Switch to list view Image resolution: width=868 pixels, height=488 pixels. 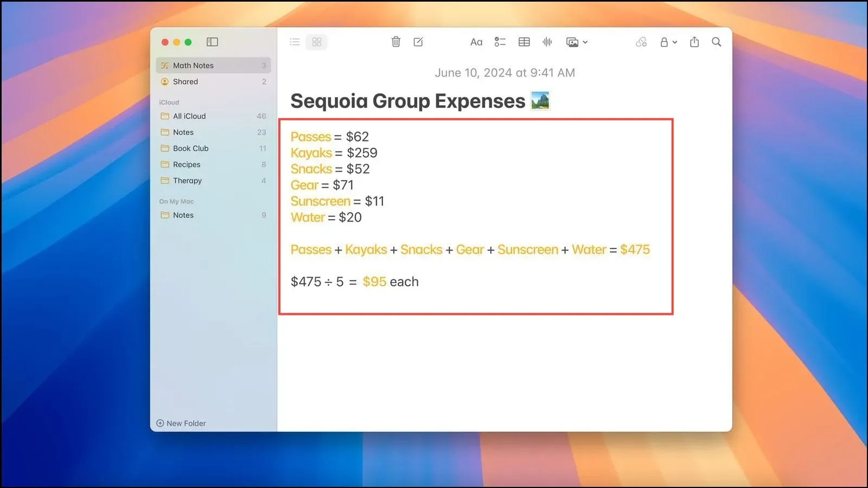coord(295,42)
